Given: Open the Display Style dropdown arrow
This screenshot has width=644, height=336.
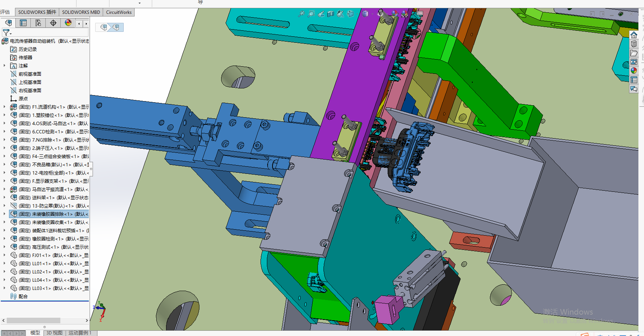Looking at the screenshot, I should coord(373,14).
